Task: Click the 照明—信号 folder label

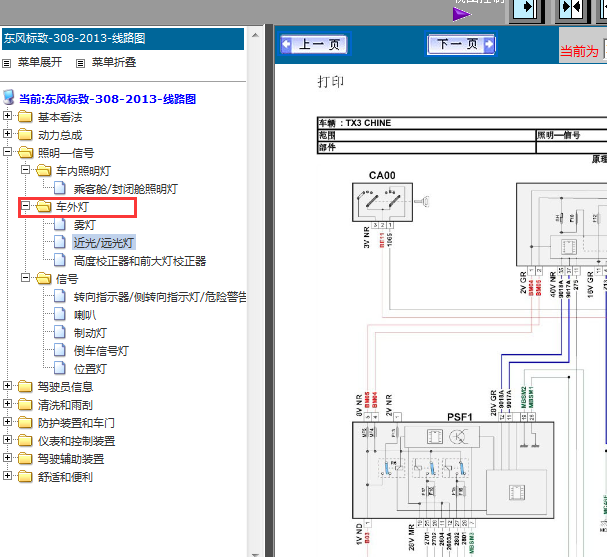Action: (66, 153)
